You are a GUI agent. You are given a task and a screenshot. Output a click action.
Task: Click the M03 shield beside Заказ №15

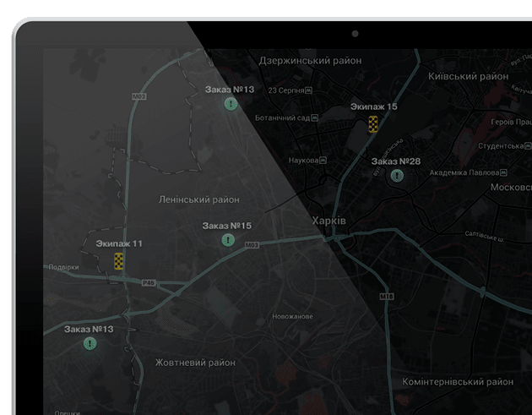[252, 245]
